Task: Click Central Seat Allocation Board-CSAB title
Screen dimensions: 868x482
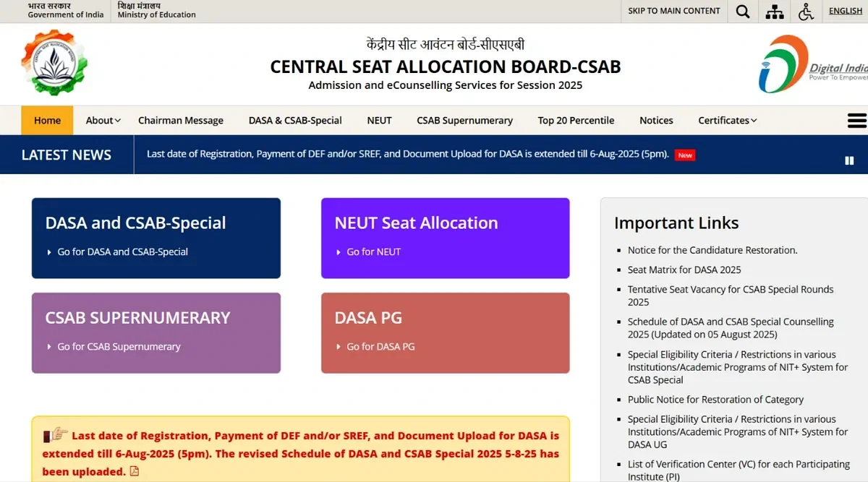Action: 446,66
